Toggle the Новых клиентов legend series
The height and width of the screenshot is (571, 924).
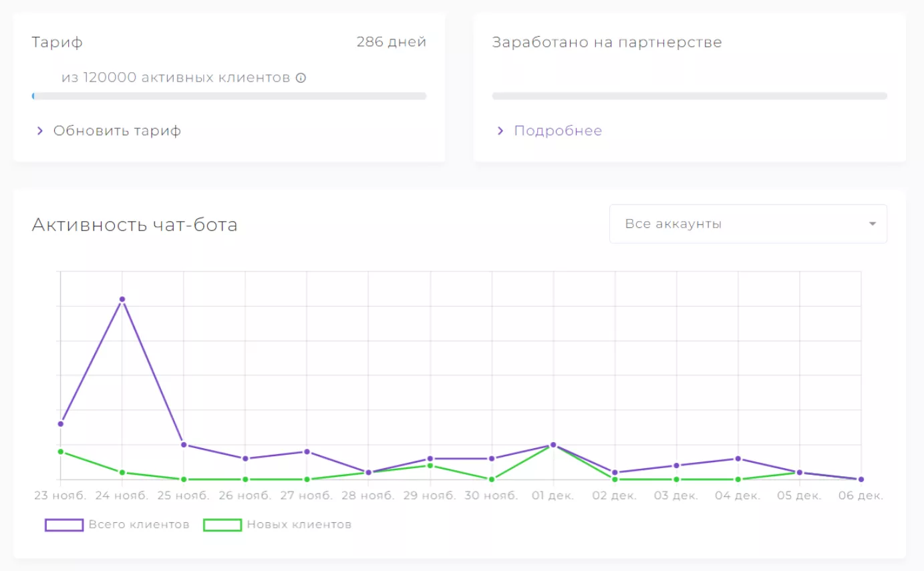[277, 525]
